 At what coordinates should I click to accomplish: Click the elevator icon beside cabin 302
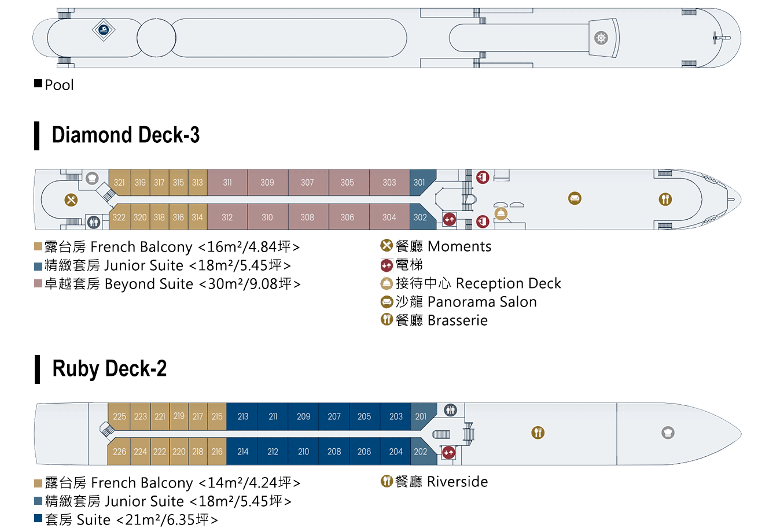[x=449, y=219]
